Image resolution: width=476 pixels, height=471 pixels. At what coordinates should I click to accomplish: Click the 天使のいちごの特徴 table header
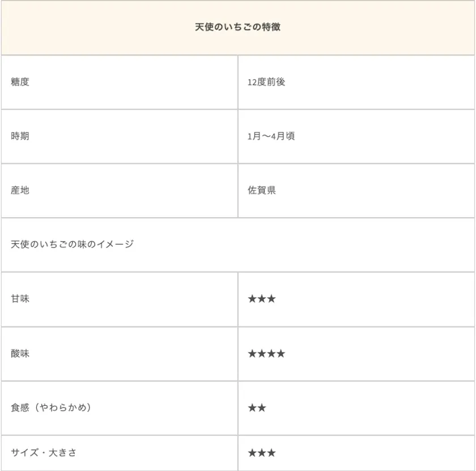click(x=238, y=27)
